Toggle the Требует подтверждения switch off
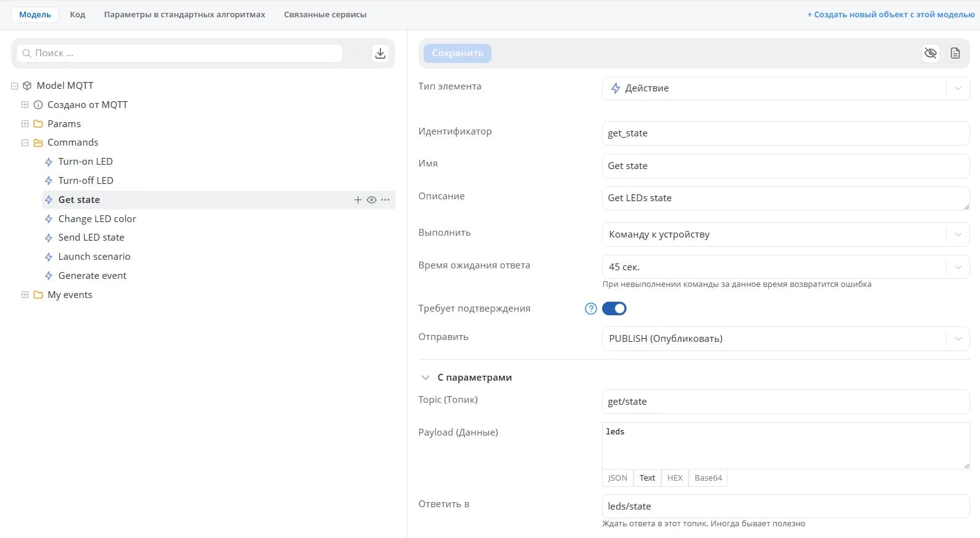 point(614,308)
